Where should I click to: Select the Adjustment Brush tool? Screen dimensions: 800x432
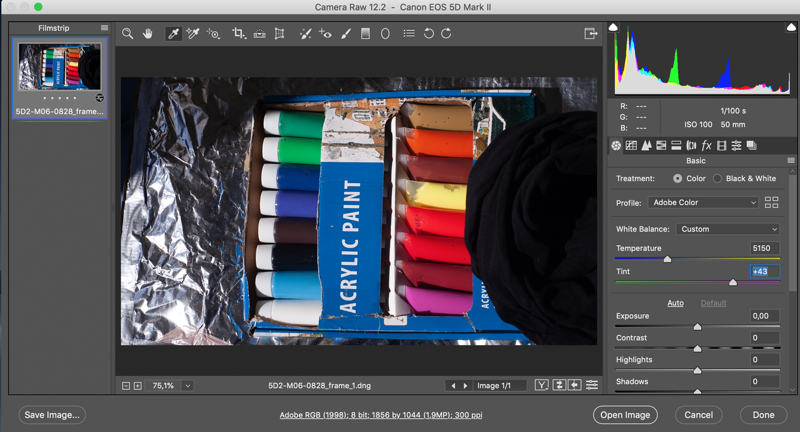click(346, 34)
